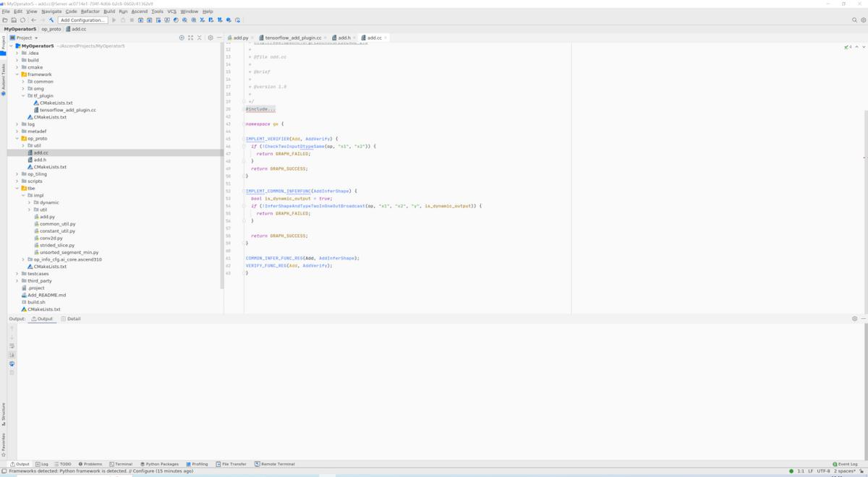Image resolution: width=868 pixels, height=477 pixels.
Task: Open IDE settings gear at top right
Action: [x=862, y=20]
